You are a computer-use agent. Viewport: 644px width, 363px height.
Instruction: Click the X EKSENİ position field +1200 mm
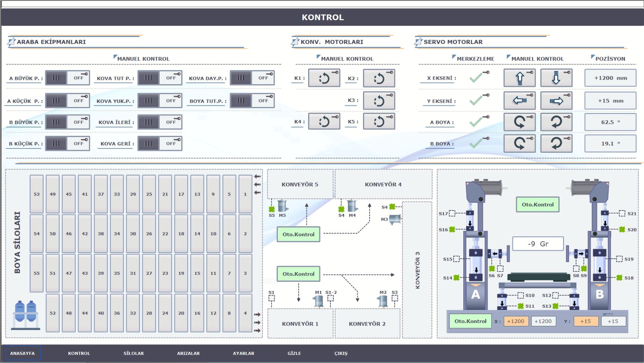[x=610, y=78]
